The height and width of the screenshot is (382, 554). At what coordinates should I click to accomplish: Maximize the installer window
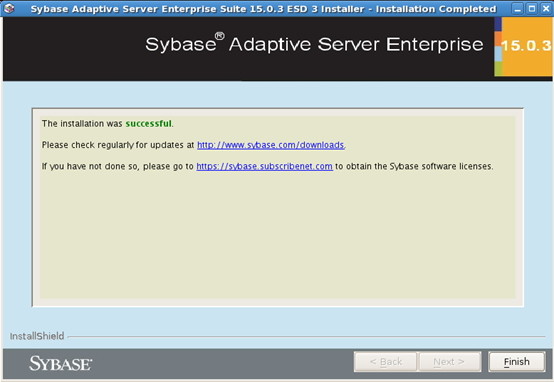[x=532, y=8]
